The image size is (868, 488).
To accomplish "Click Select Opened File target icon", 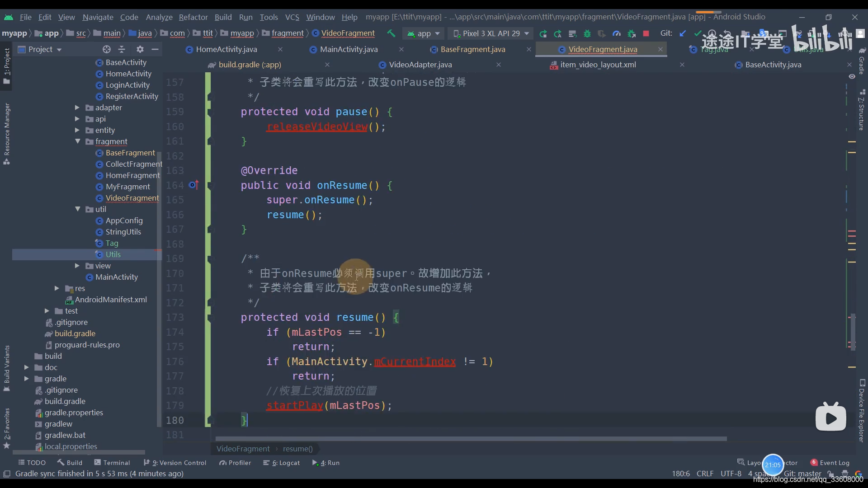I will (107, 49).
